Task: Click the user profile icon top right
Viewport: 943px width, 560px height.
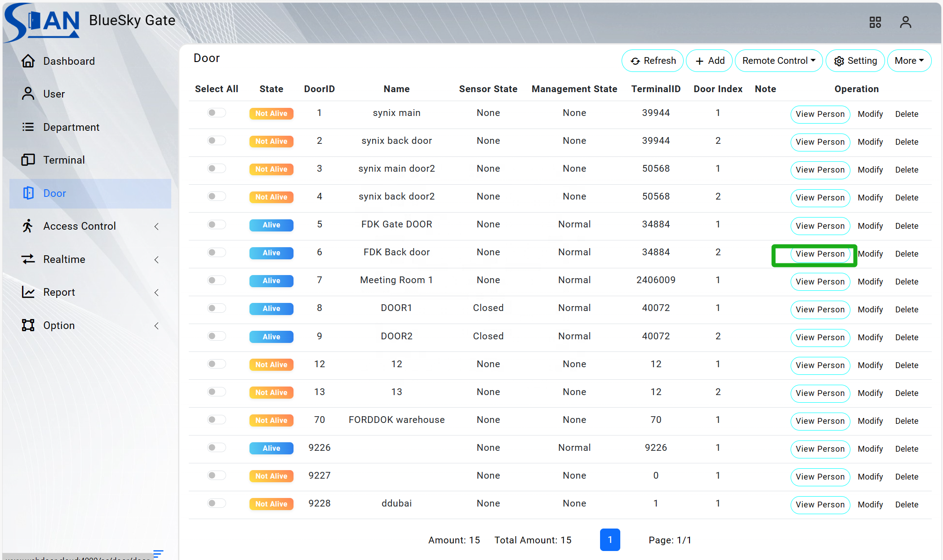Action: pos(905,22)
